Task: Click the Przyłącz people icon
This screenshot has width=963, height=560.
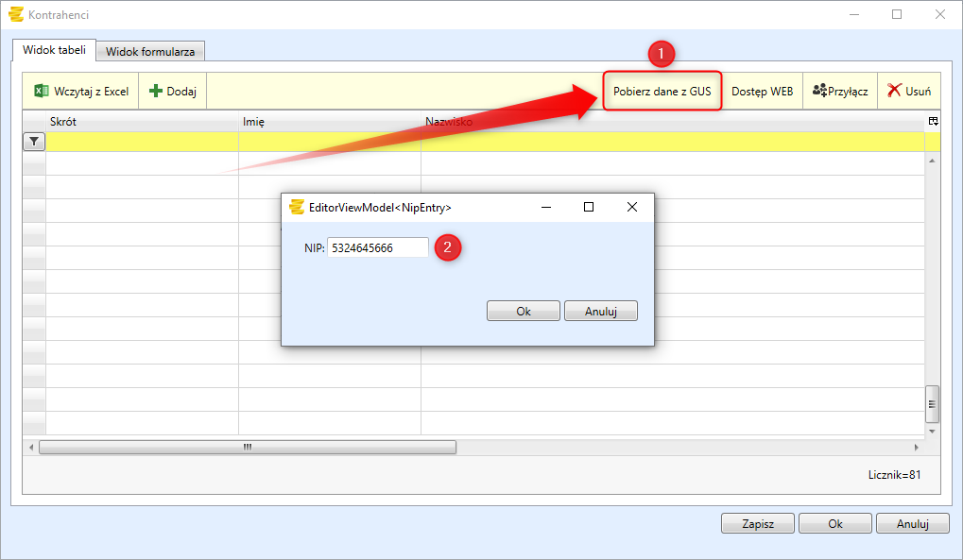Action: pyautogui.click(x=819, y=92)
